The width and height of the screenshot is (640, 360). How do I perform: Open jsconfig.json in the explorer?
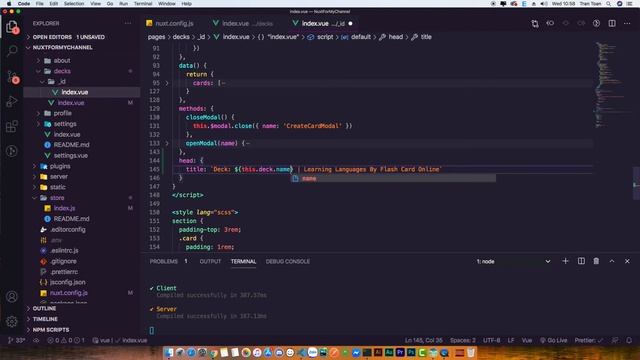67,282
